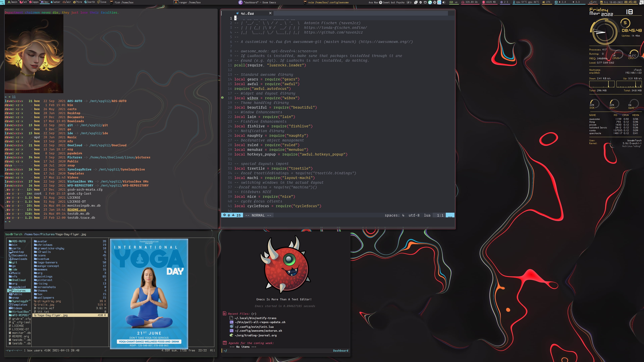Click the todo checkbox counter showing 3
The image size is (644, 362).
(x=409, y=3)
